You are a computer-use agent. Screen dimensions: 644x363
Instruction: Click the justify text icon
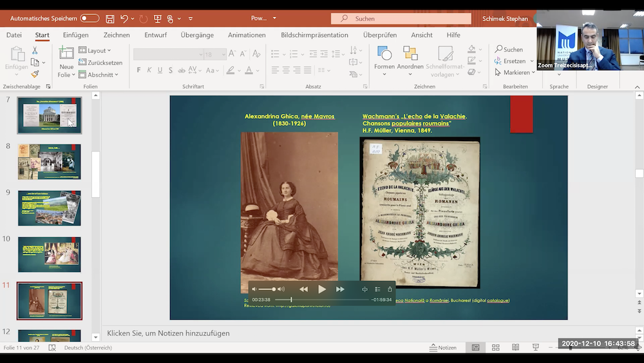point(308,70)
